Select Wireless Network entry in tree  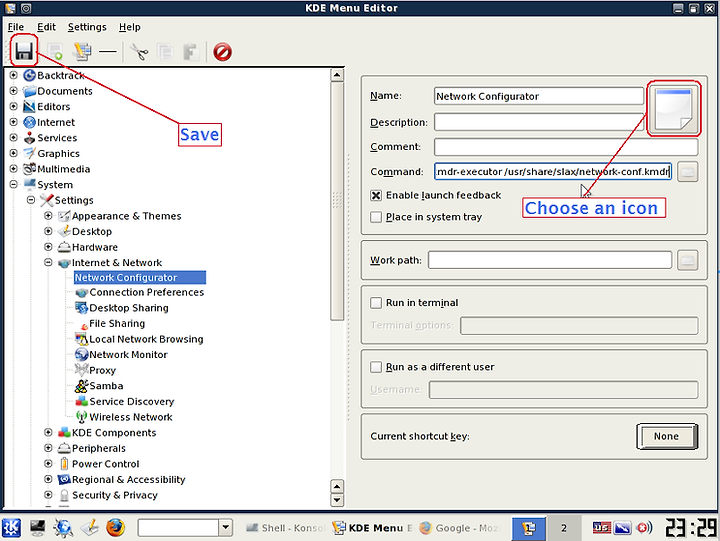[x=124, y=417]
